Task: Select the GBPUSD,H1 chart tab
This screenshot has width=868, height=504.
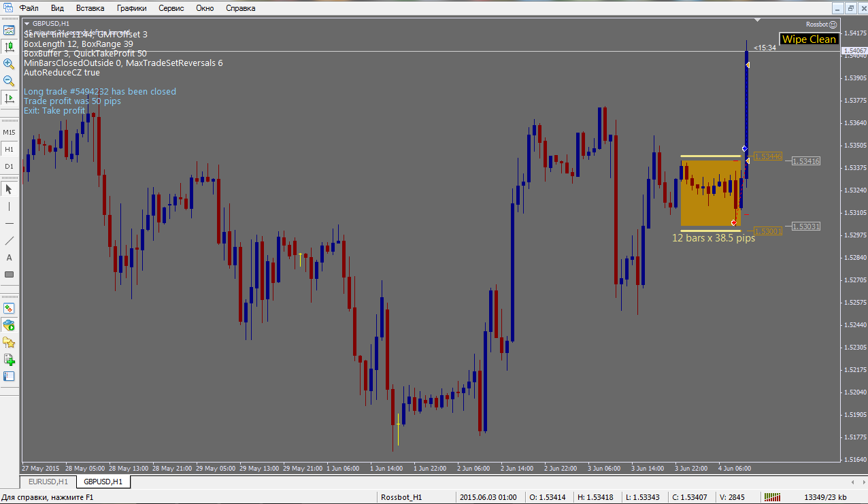Action: click(x=103, y=482)
